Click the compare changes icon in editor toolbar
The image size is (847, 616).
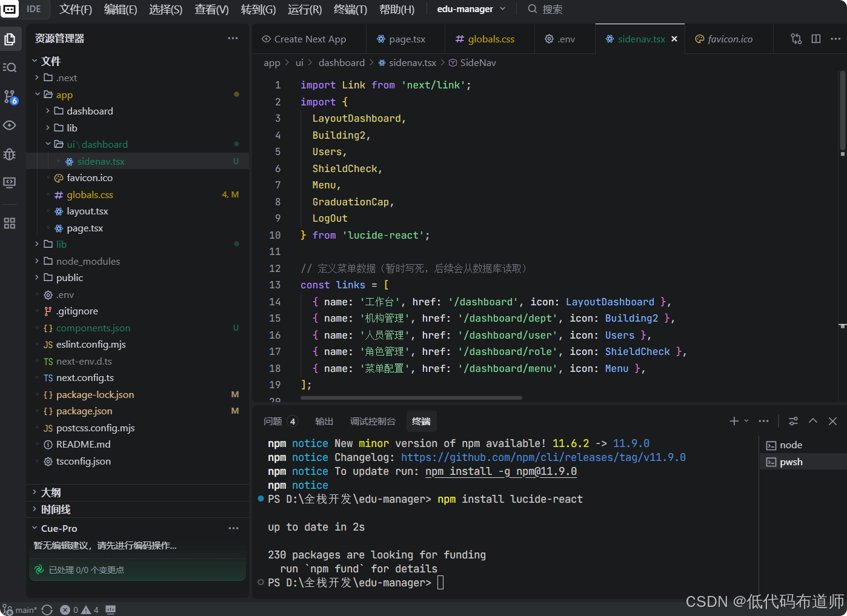pyautogui.click(x=796, y=39)
